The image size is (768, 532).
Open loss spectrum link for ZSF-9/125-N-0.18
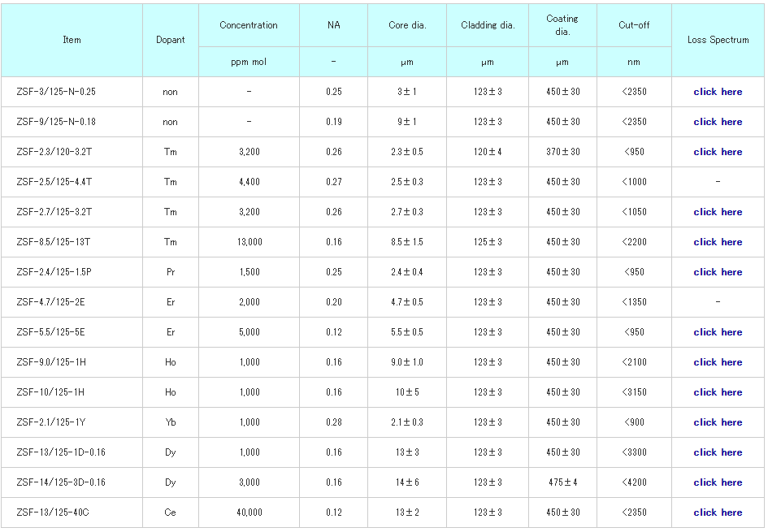[x=718, y=122]
